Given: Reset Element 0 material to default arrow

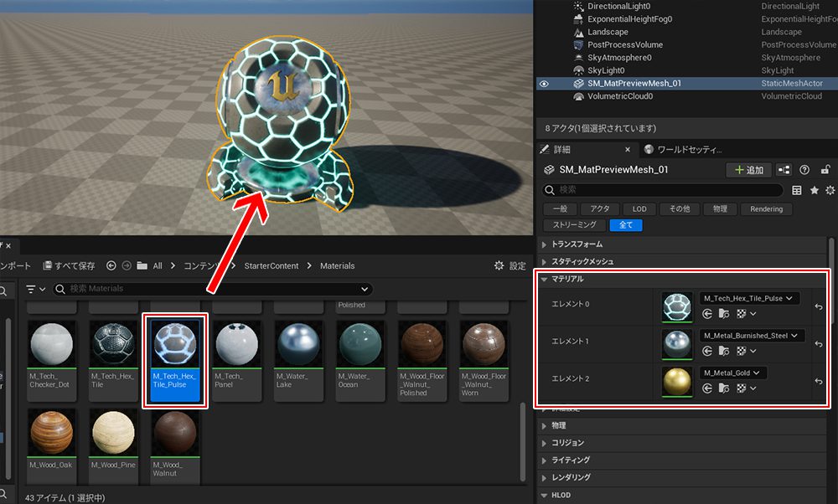Looking at the screenshot, I should click(819, 306).
